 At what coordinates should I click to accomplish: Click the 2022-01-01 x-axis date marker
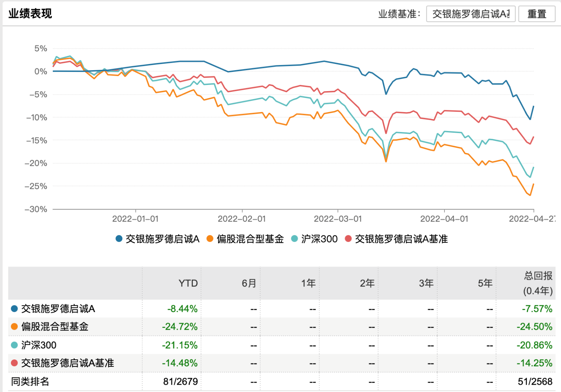[x=135, y=219]
